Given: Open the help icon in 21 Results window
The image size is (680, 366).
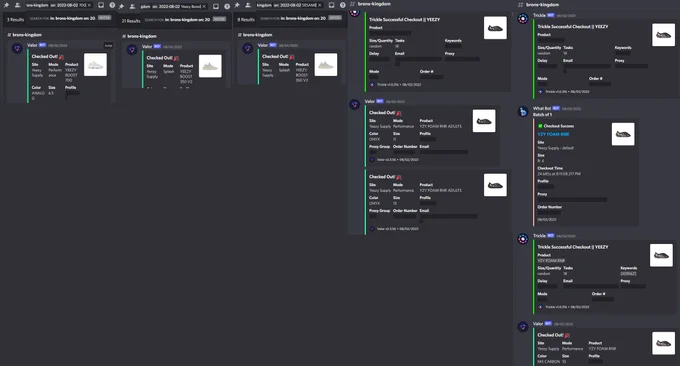Looking at the screenshot, I should 227,7.
